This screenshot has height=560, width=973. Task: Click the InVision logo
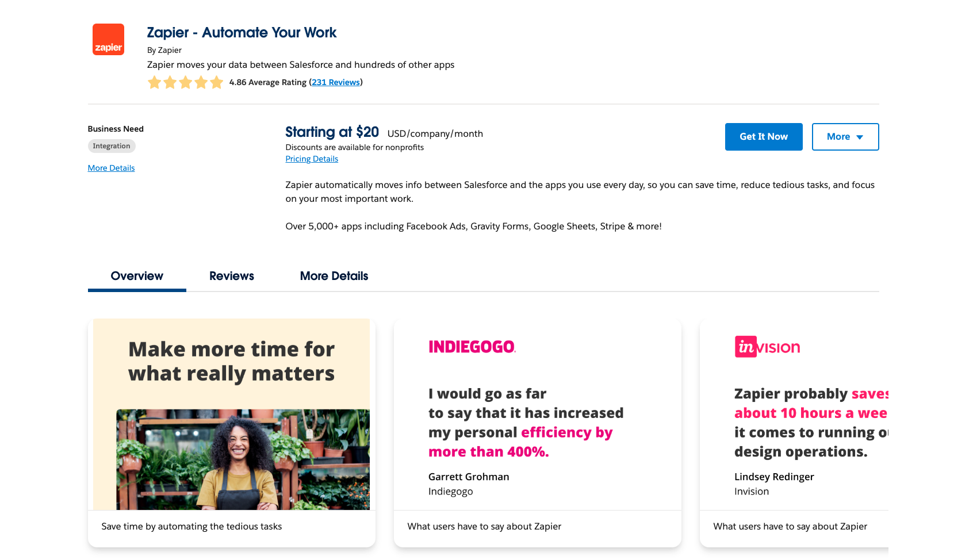(x=767, y=347)
